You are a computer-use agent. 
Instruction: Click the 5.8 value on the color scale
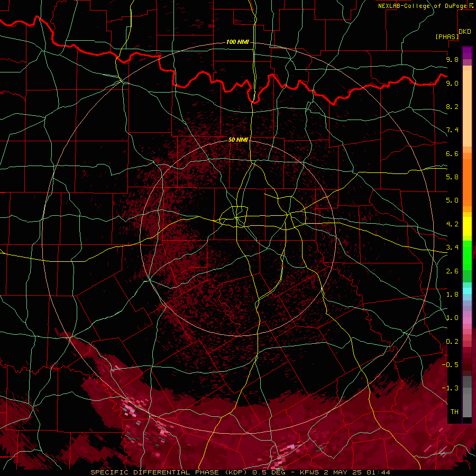tap(452, 177)
